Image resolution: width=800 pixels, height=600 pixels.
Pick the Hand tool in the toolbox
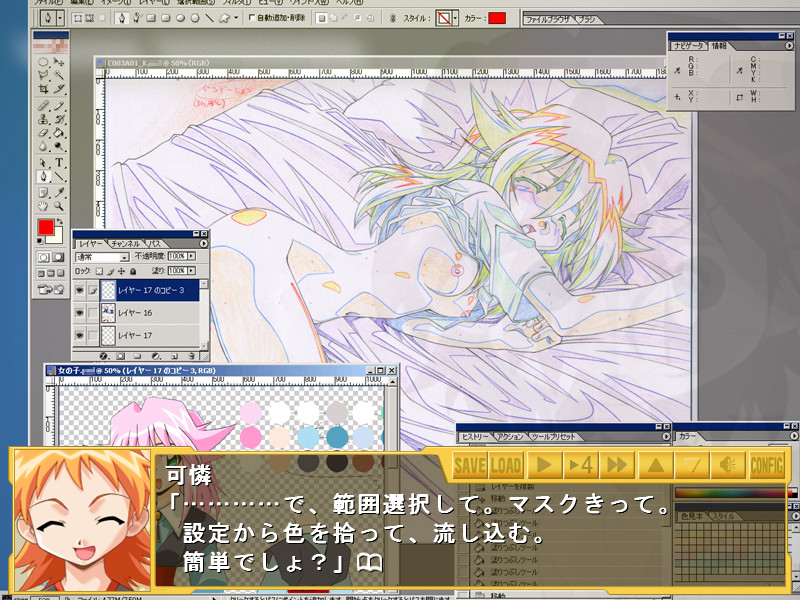(44, 207)
